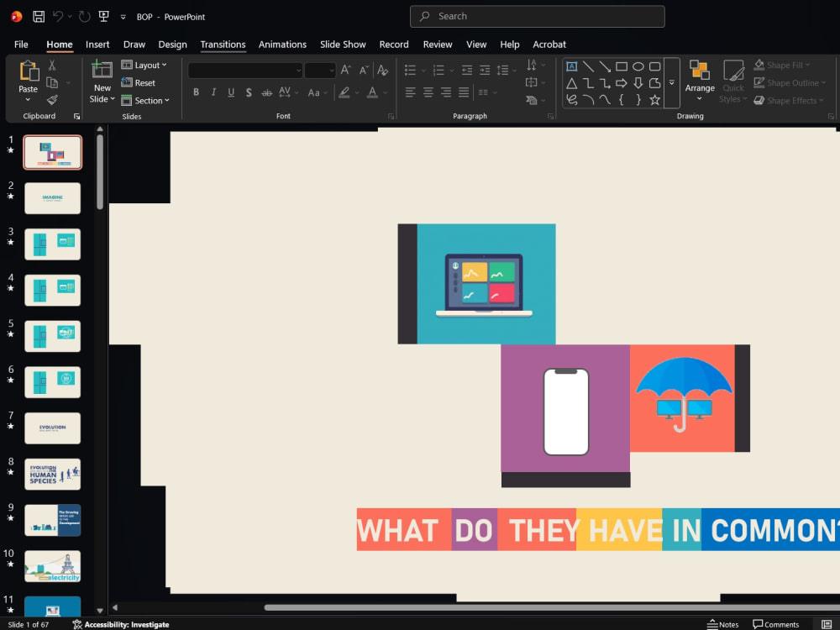Decrease list indent level

[466, 70]
